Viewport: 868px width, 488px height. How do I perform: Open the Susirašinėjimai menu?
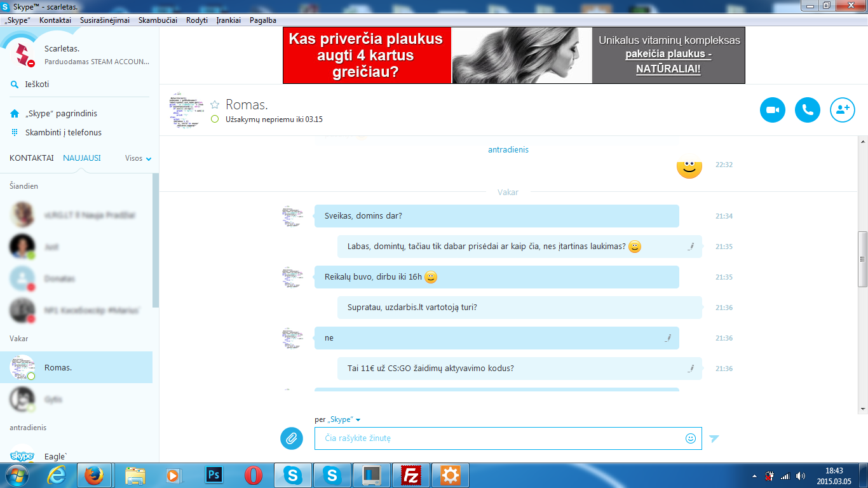pyautogui.click(x=105, y=20)
